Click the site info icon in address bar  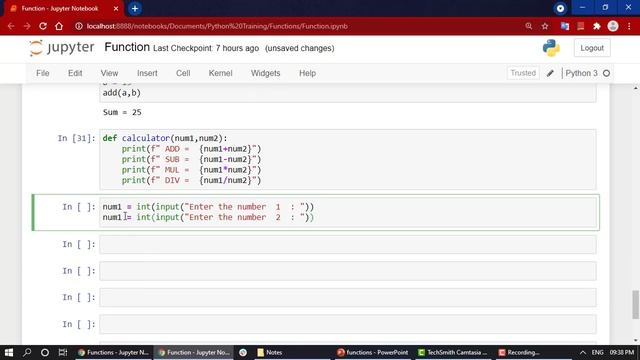(x=78, y=26)
